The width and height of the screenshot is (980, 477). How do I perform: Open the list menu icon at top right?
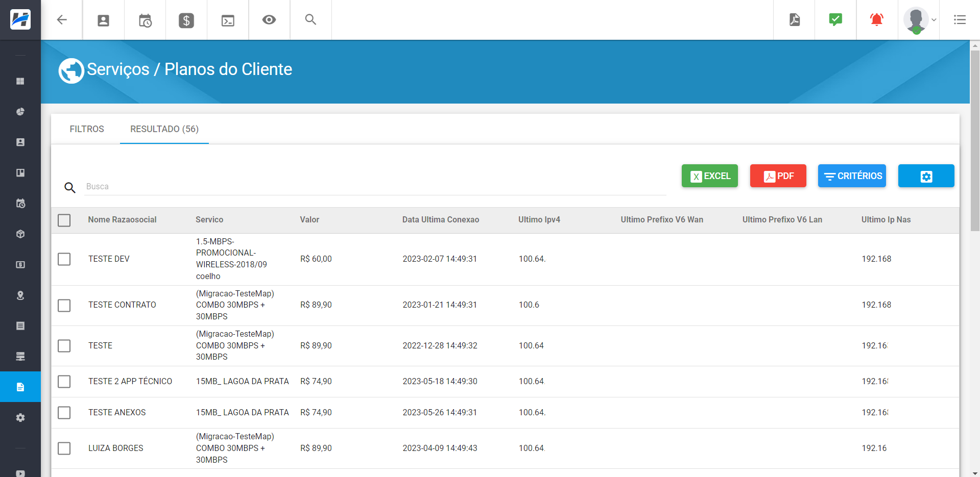point(960,20)
